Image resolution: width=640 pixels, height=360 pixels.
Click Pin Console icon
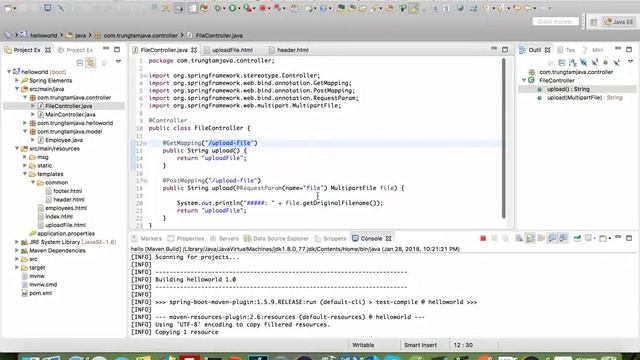click(x=577, y=238)
